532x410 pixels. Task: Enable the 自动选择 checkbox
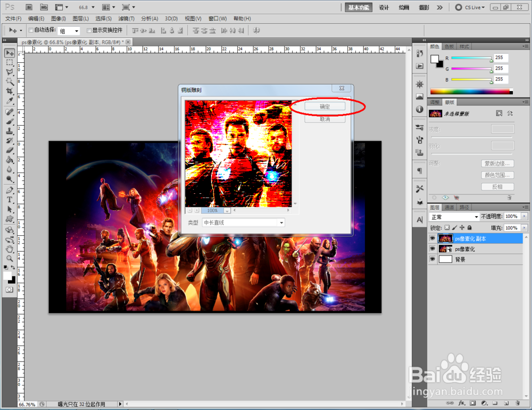[x=31, y=30]
